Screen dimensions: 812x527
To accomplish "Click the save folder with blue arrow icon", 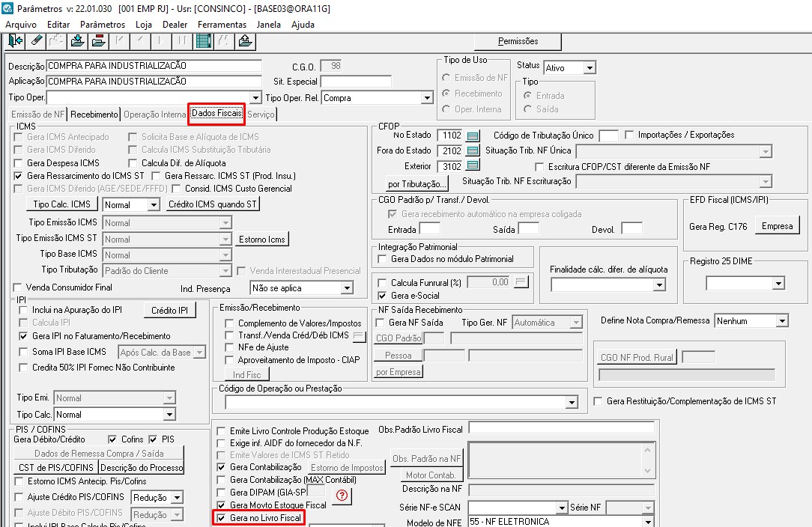I will [x=78, y=41].
